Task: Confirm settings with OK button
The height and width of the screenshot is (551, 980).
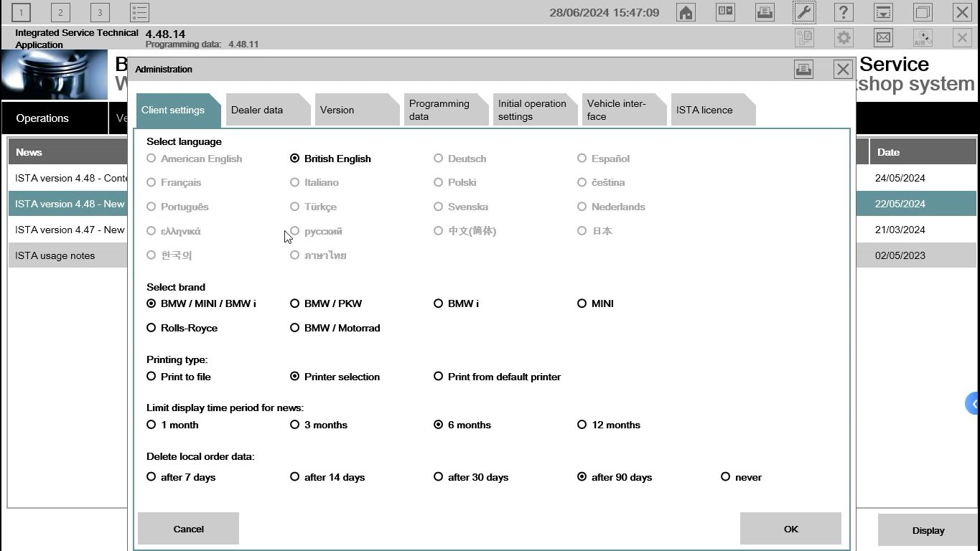Action: (x=790, y=529)
